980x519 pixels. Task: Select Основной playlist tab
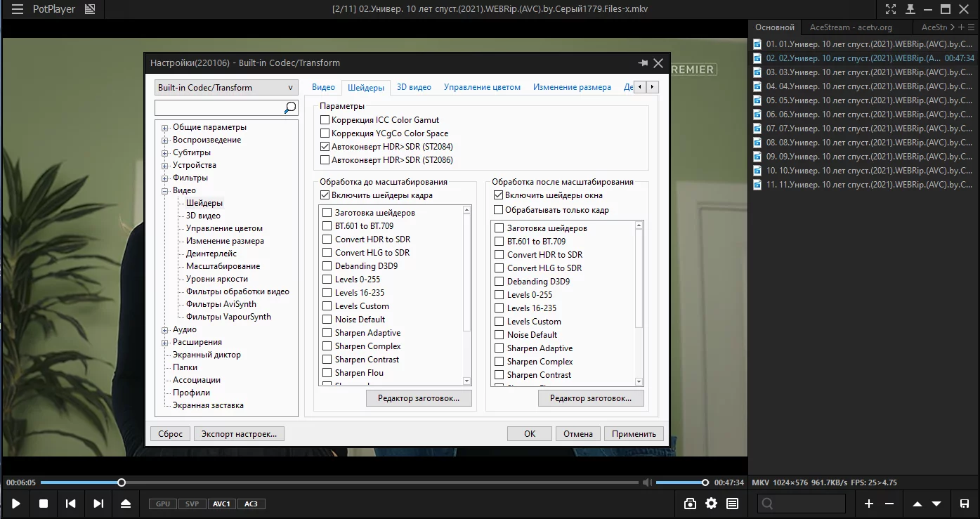click(774, 27)
